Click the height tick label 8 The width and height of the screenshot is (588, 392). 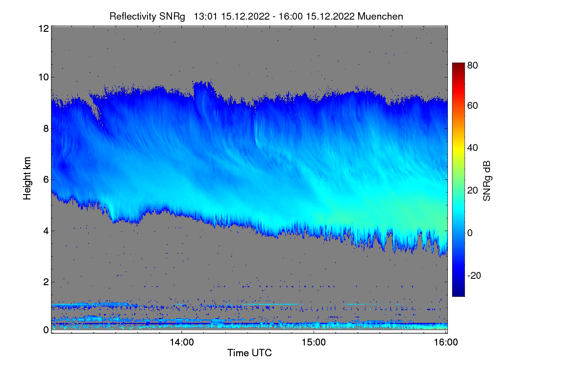(x=46, y=128)
